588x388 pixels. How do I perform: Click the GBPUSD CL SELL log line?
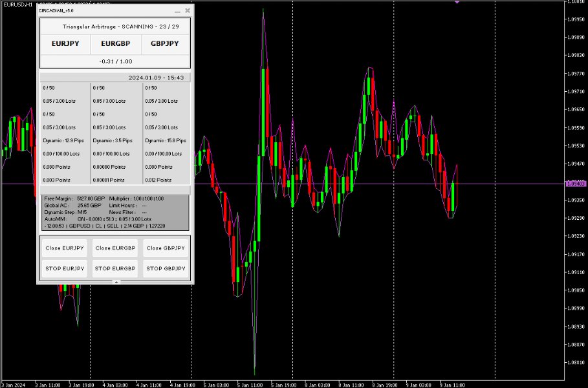click(105, 226)
